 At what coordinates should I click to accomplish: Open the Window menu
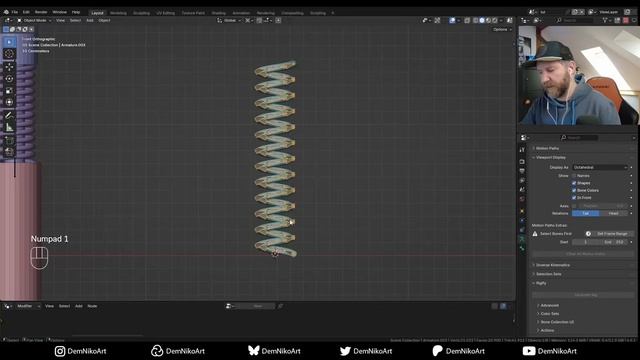(60, 12)
